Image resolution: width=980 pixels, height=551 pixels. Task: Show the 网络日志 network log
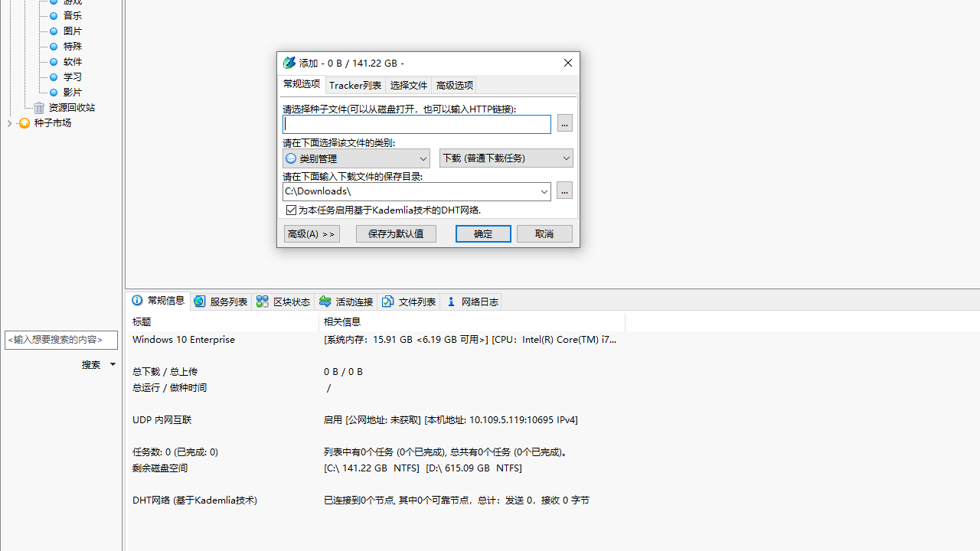pos(472,301)
